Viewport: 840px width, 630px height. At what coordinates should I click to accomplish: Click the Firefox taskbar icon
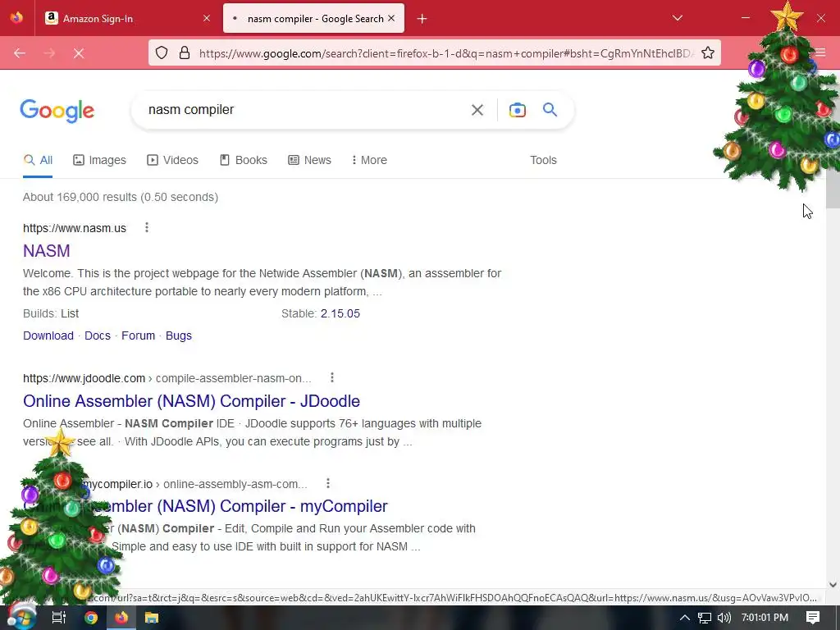[x=121, y=618]
